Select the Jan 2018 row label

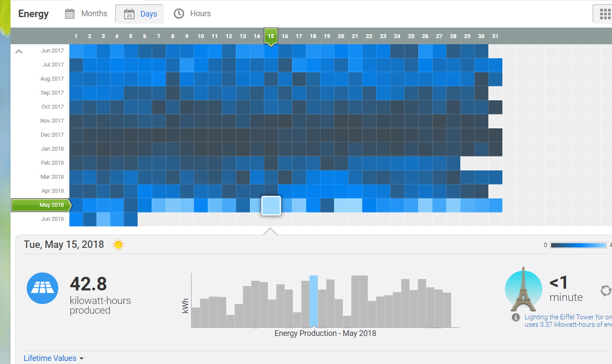pyautogui.click(x=52, y=149)
